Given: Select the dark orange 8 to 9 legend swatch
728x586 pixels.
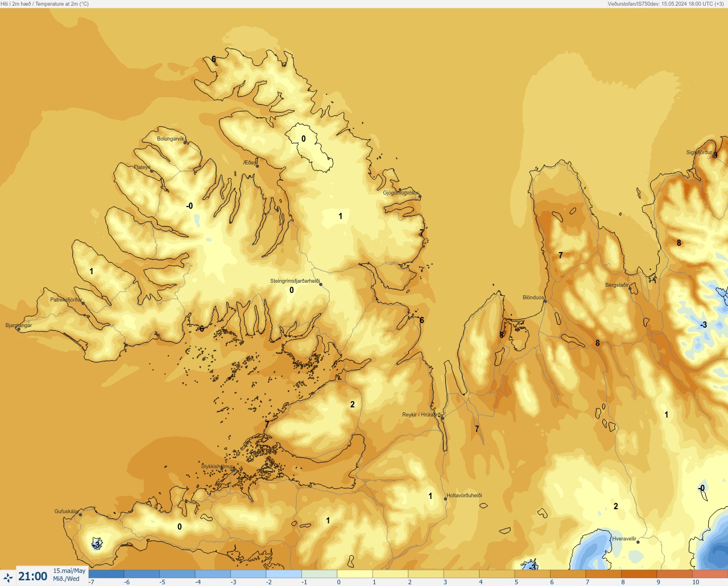Looking at the screenshot, I should coord(639,574).
